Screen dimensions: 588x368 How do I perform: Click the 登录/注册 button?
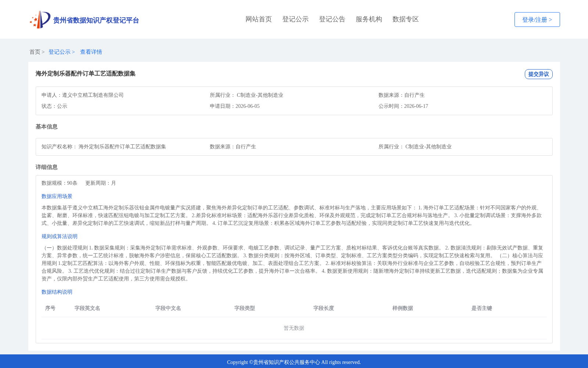click(x=537, y=20)
